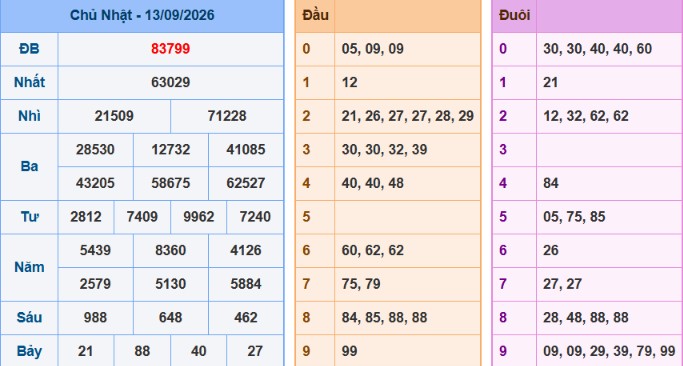The image size is (683, 366).
Task: Click the Nhì prize row label
Action: (29, 116)
